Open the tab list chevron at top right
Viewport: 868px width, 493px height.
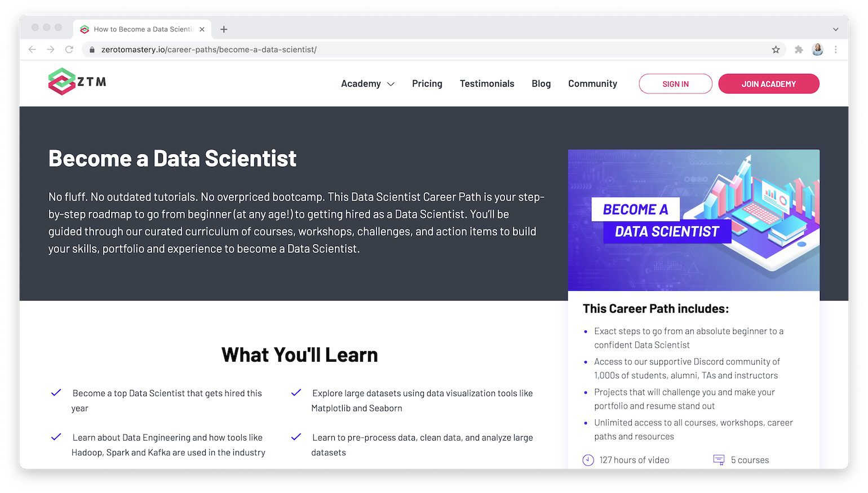(835, 29)
